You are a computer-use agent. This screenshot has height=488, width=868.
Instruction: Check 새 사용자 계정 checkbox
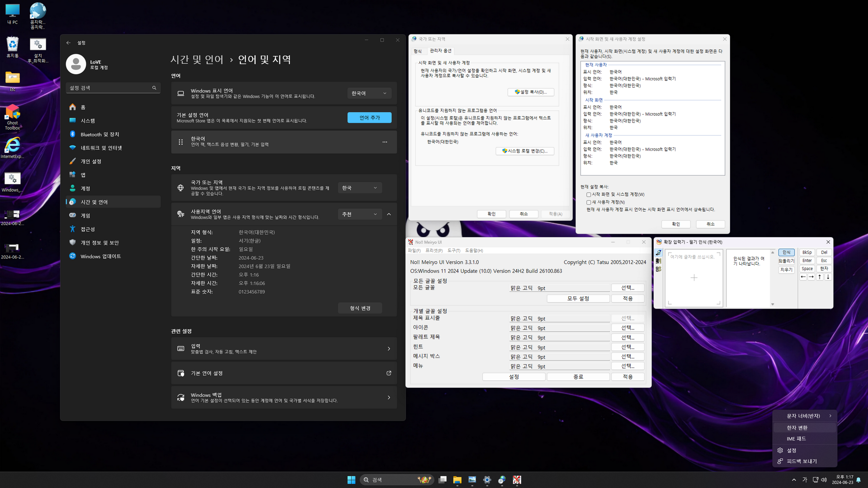pos(589,202)
